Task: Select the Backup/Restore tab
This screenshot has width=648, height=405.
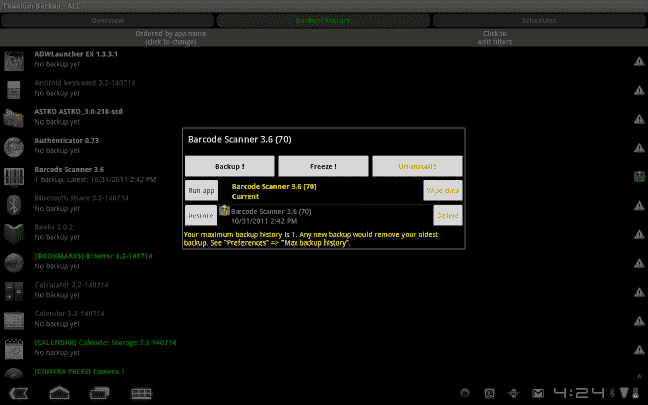Action: click(x=323, y=20)
